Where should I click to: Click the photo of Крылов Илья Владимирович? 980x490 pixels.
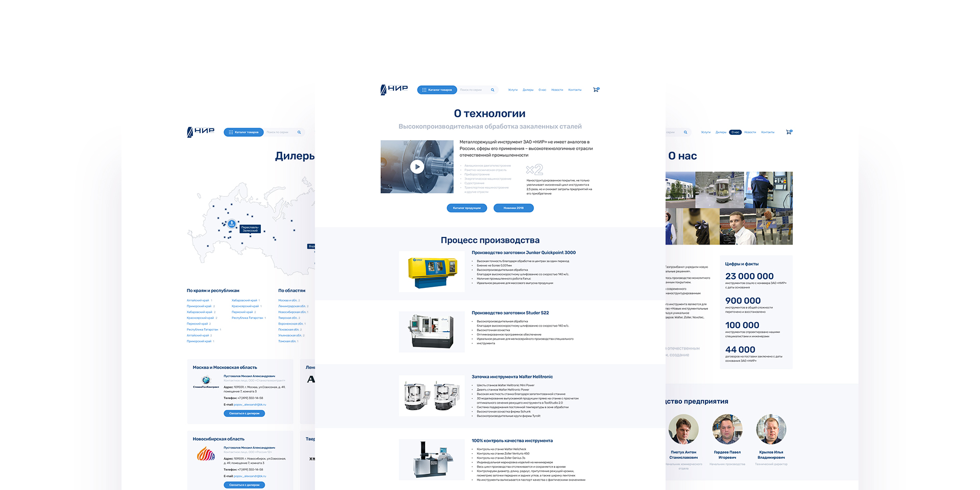771,429
